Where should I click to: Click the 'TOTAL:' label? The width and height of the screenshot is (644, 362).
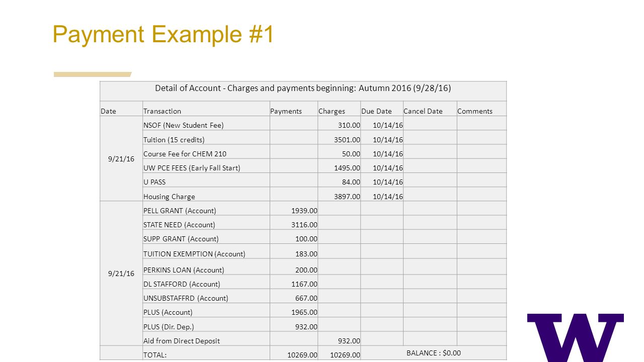155,355
